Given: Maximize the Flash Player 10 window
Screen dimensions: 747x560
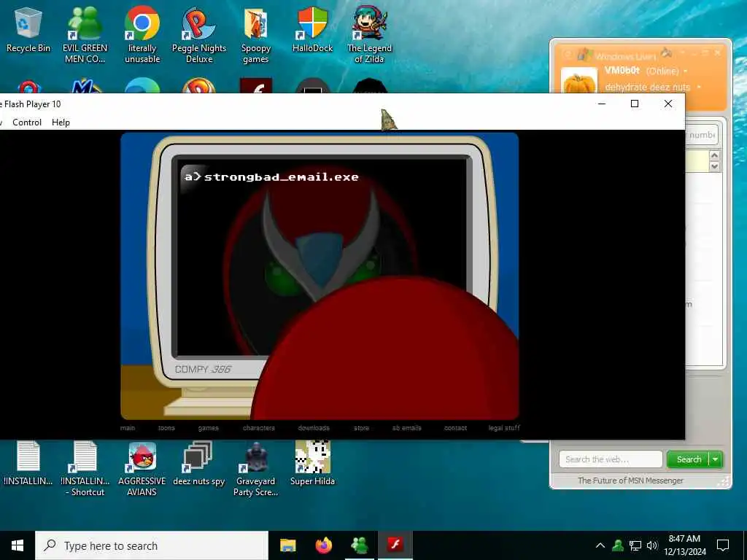Looking at the screenshot, I should point(635,104).
